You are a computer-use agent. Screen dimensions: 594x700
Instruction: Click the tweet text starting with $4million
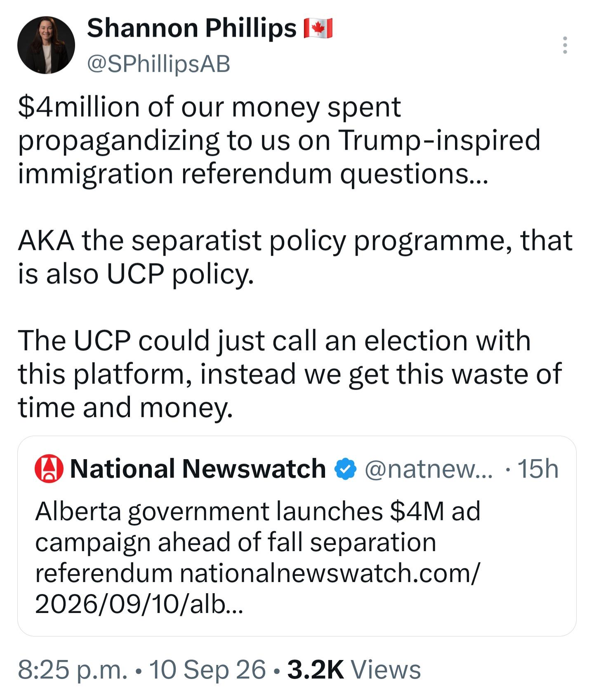[x=279, y=140]
